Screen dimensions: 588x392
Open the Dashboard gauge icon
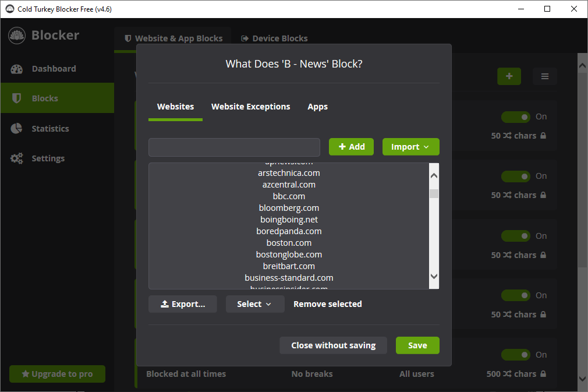[16, 69]
